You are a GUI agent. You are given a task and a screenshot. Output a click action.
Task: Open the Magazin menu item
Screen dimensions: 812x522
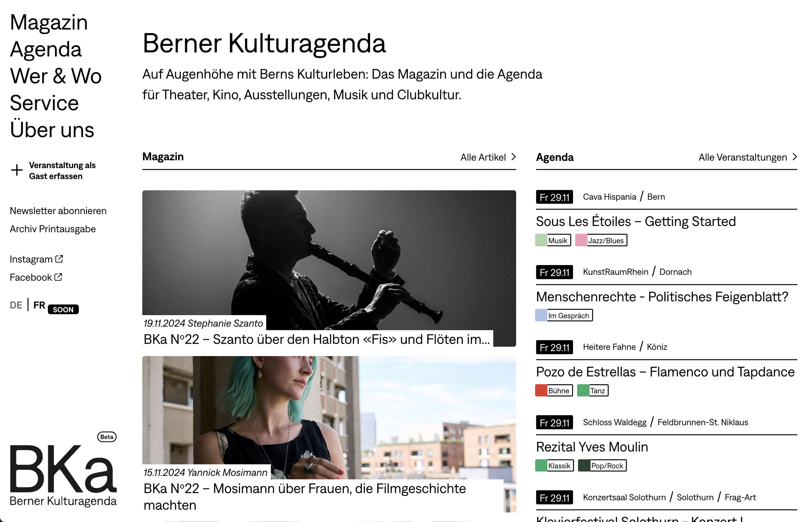tap(49, 22)
